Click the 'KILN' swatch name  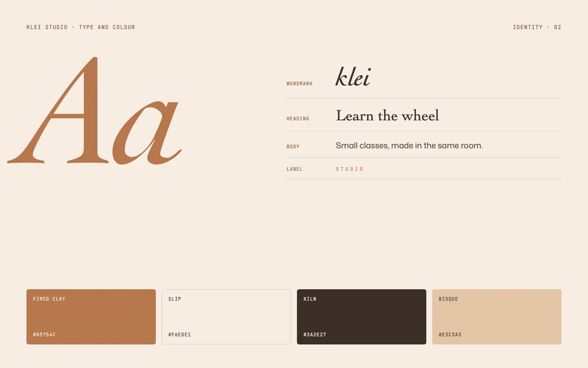click(x=310, y=299)
